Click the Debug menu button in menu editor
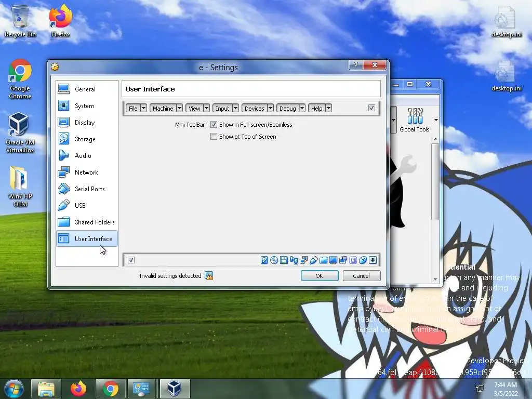Viewport: 532px width, 399px height. 288,108
